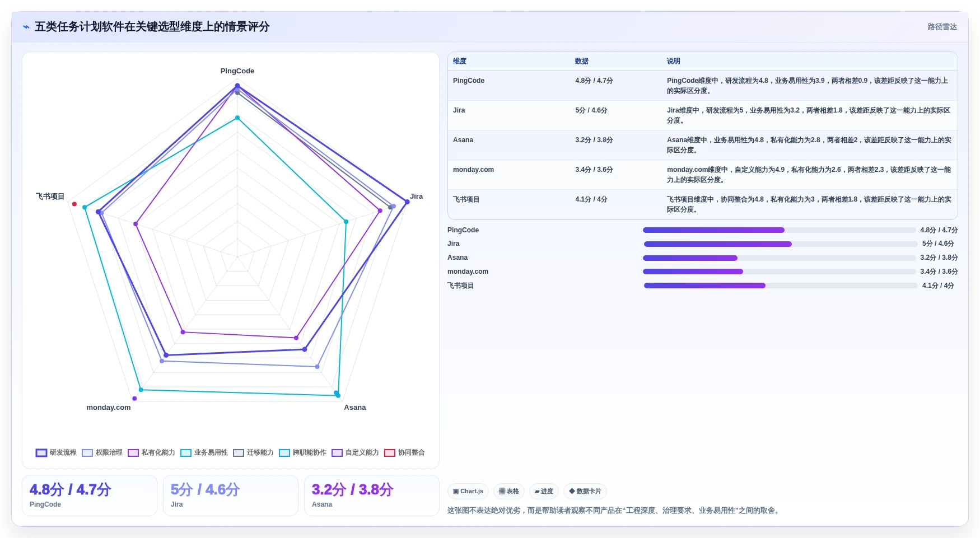Open the Jira 5分 / 4.6分 data card
This screenshot has width=980, height=538.
[x=231, y=495]
